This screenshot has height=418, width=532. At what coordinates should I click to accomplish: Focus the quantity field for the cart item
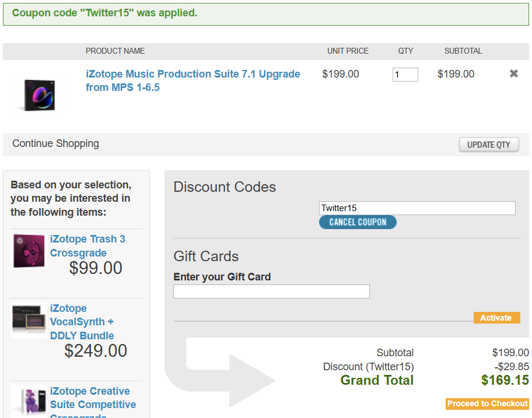coord(405,75)
